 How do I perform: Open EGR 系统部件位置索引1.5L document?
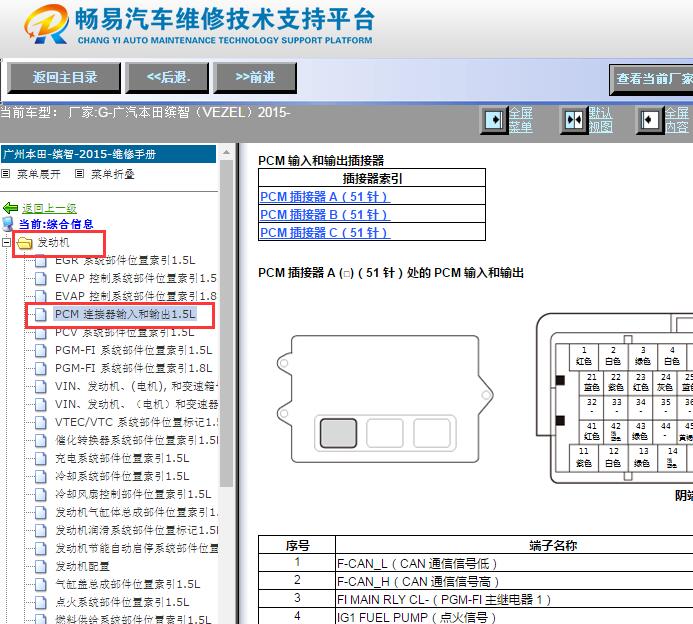point(125,260)
